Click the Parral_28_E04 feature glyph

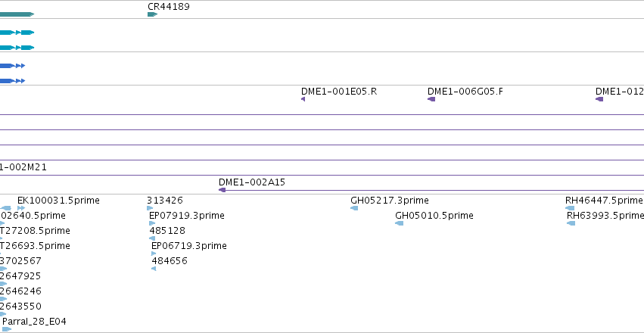click(7, 329)
